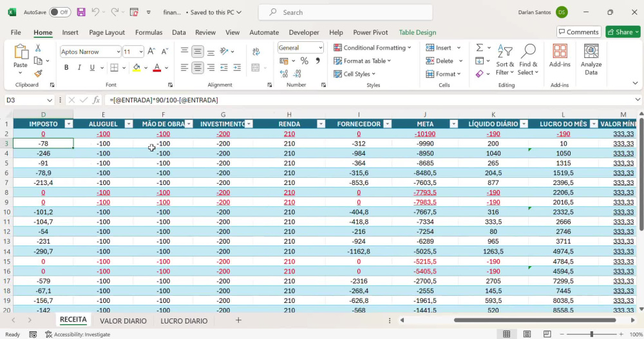644x339 pixels.
Task: Expand Cell Styles menu
Action: [x=354, y=74]
